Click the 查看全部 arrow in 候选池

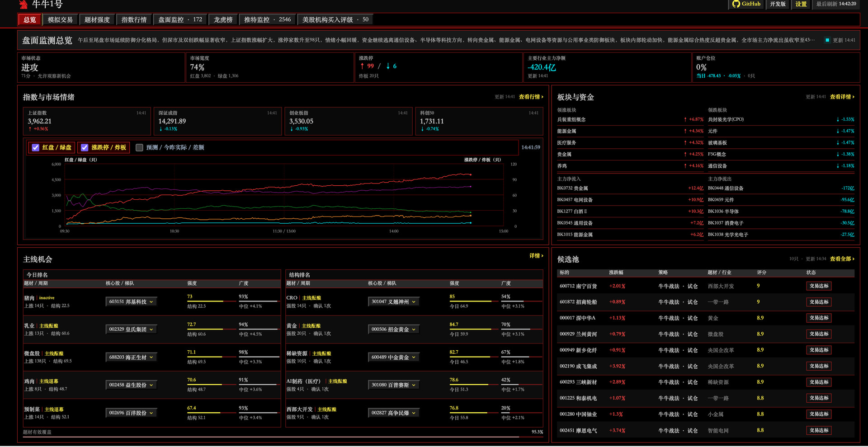(x=842, y=259)
